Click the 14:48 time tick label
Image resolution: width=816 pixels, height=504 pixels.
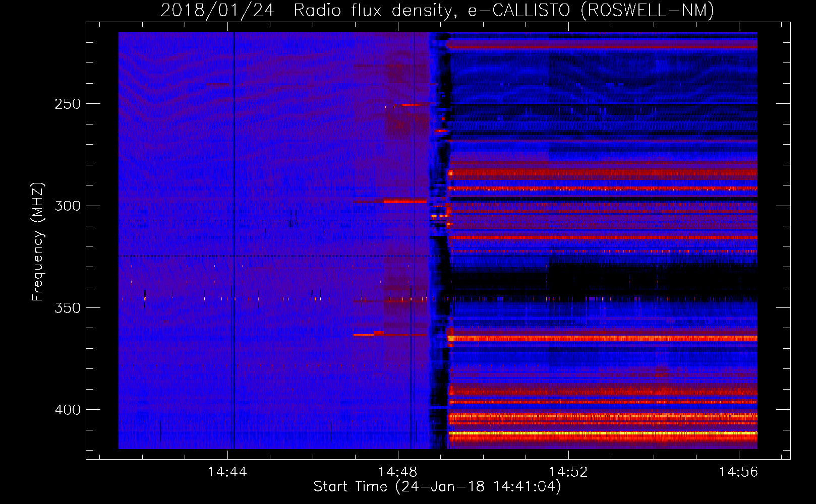(398, 472)
